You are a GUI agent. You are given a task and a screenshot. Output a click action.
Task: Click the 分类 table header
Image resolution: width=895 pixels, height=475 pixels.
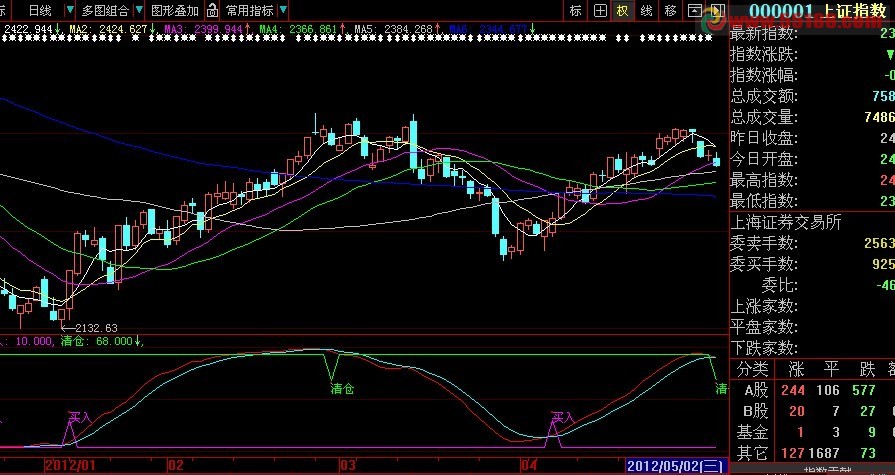click(x=752, y=369)
